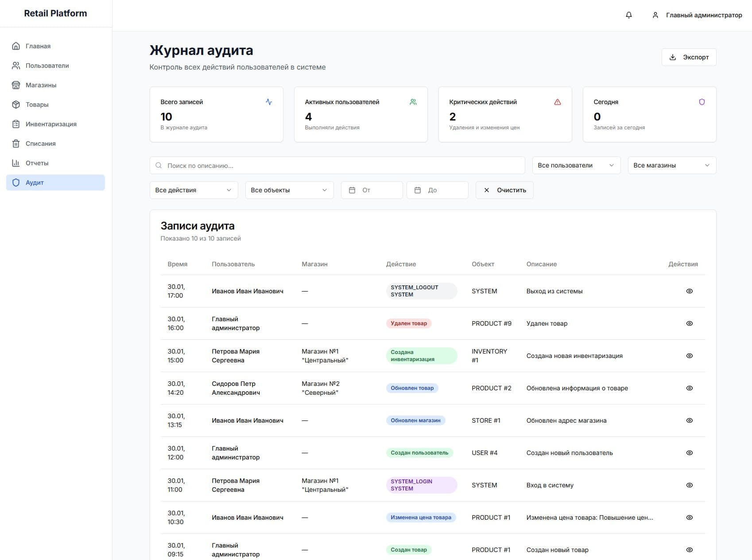The image size is (752, 560).
Task: Click the red warning triangle icon
Action: 557,102
